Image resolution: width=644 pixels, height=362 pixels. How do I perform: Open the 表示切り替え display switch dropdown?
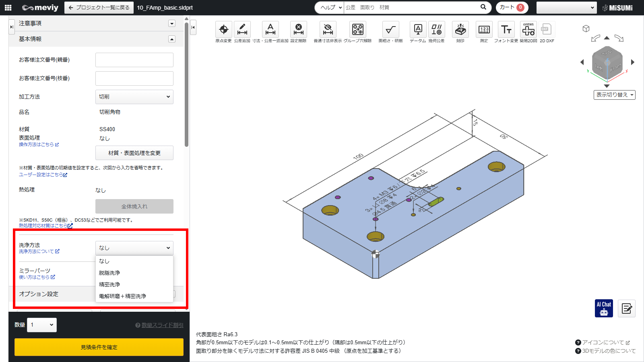pos(614,95)
